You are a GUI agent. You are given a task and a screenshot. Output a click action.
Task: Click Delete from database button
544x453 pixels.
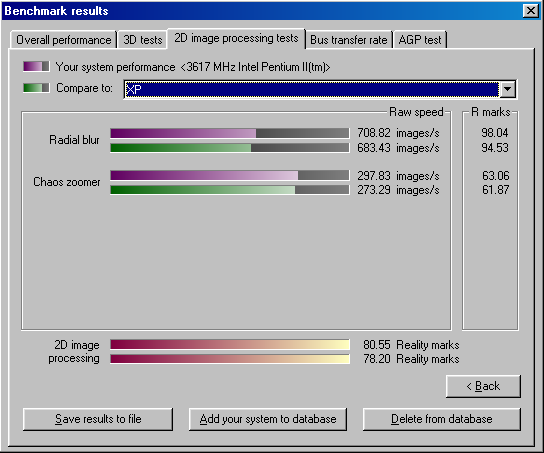[x=442, y=419]
